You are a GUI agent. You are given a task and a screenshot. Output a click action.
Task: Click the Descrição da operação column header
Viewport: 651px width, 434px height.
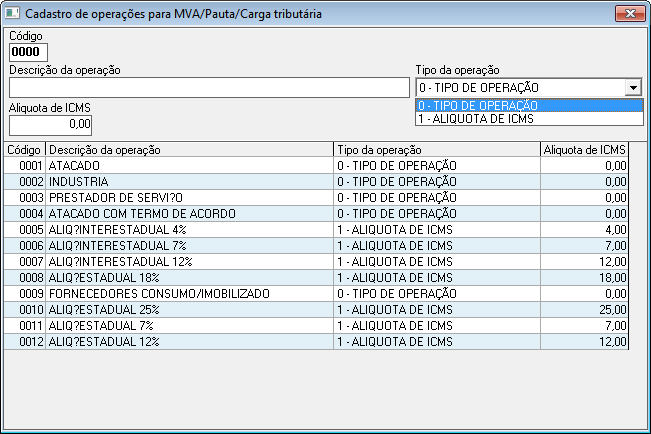189,149
